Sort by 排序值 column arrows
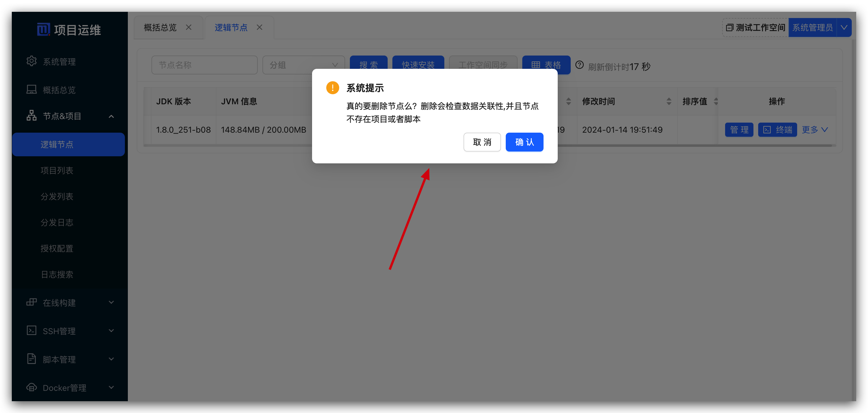 (716, 101)
